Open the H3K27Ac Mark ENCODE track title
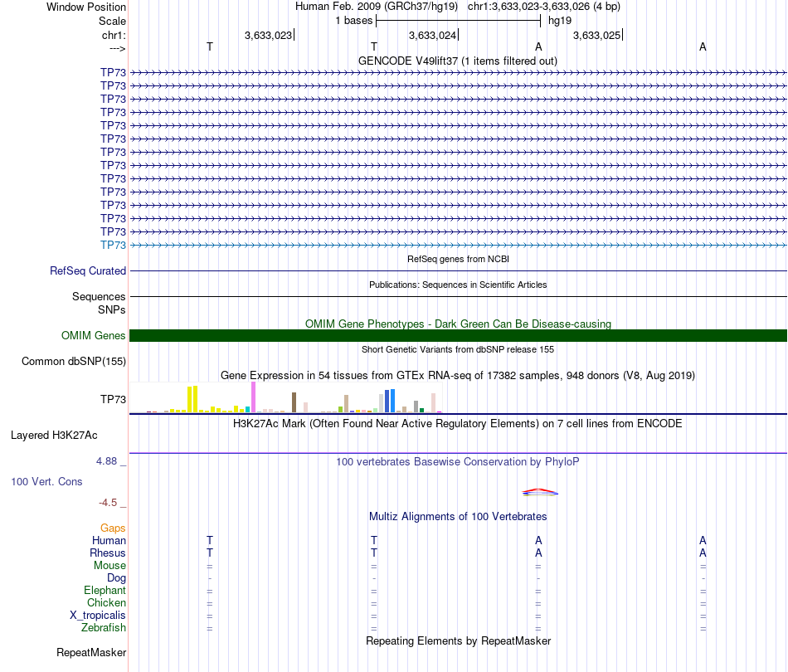The height and width of the screenshot is (672, 788). click(458, 424)
